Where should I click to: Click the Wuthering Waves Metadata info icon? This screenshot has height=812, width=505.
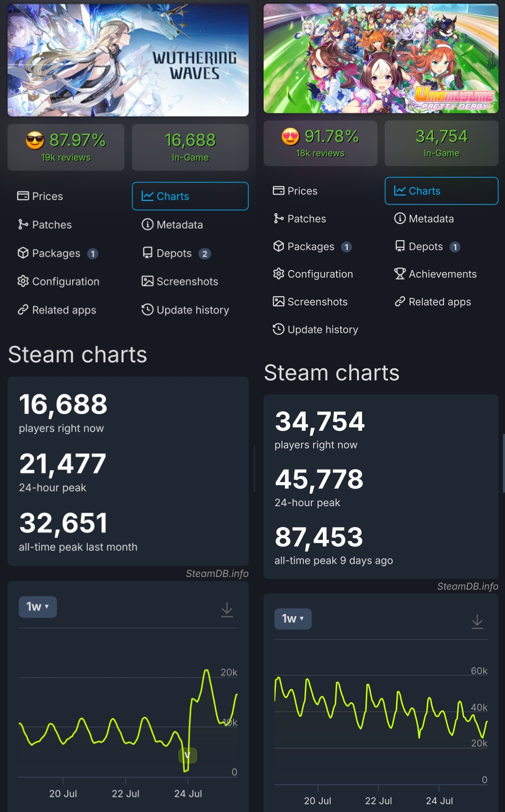point(147,225)
